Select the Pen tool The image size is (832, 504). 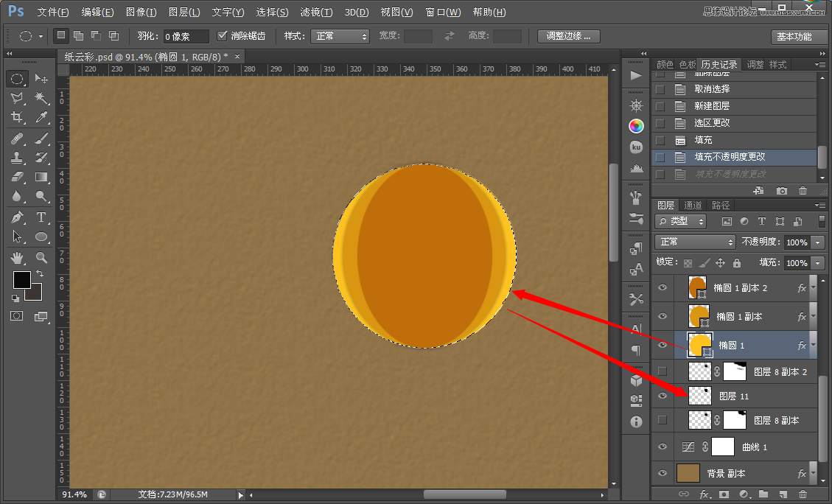click(x=17, y=217)
